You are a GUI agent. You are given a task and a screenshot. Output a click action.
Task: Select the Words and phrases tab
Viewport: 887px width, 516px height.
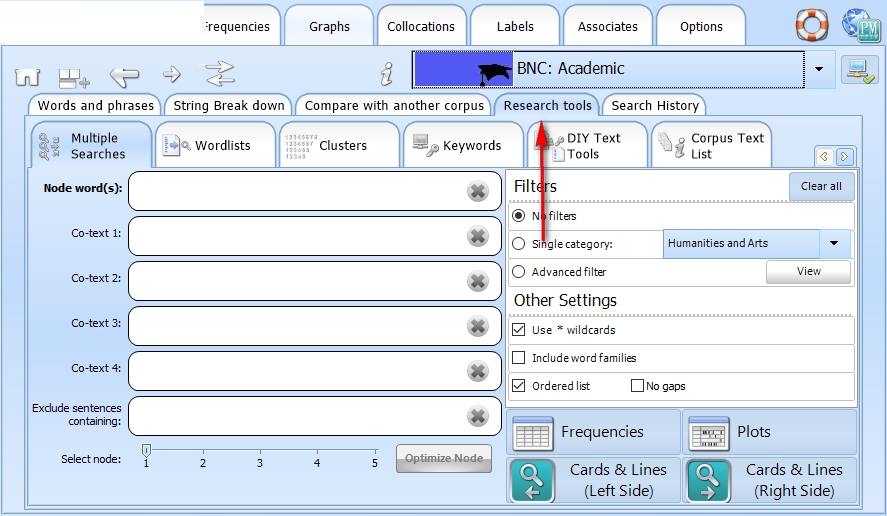point(95,105)
